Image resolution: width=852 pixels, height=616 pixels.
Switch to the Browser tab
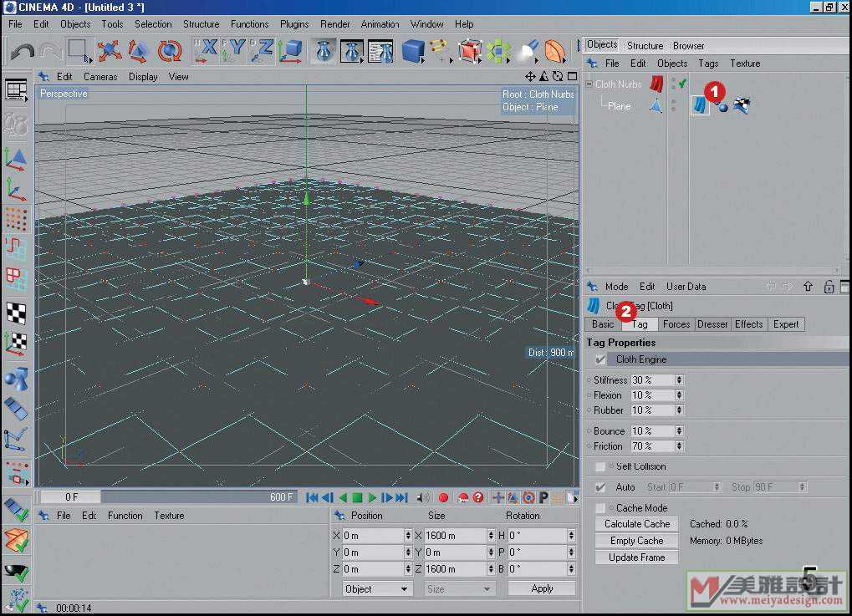pyautogui.click(x=688, y=46)
